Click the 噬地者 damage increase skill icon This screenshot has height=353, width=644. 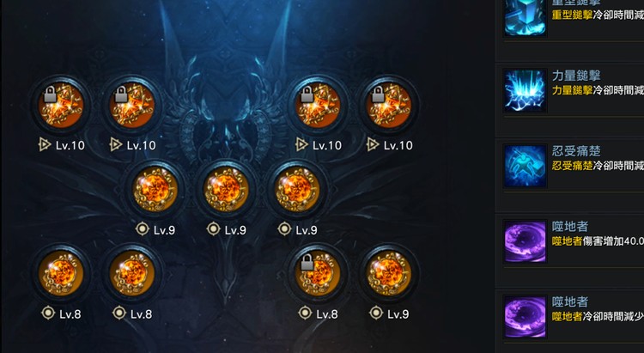tap(525, 241)
